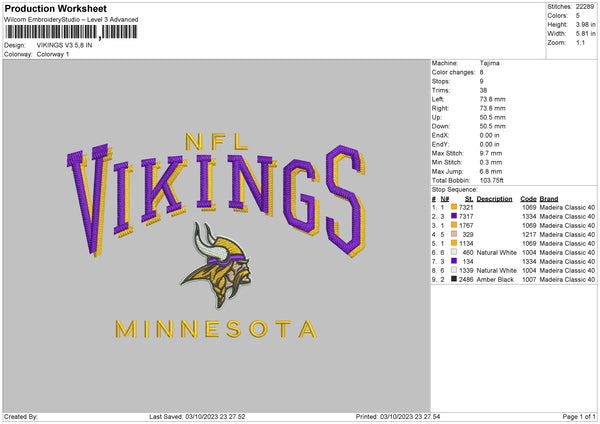Click 'Wilcom EmbroideryStudio – Level 3 Advanced' text
The width and height of the screenshot is (600, 424).
(71, 20)
